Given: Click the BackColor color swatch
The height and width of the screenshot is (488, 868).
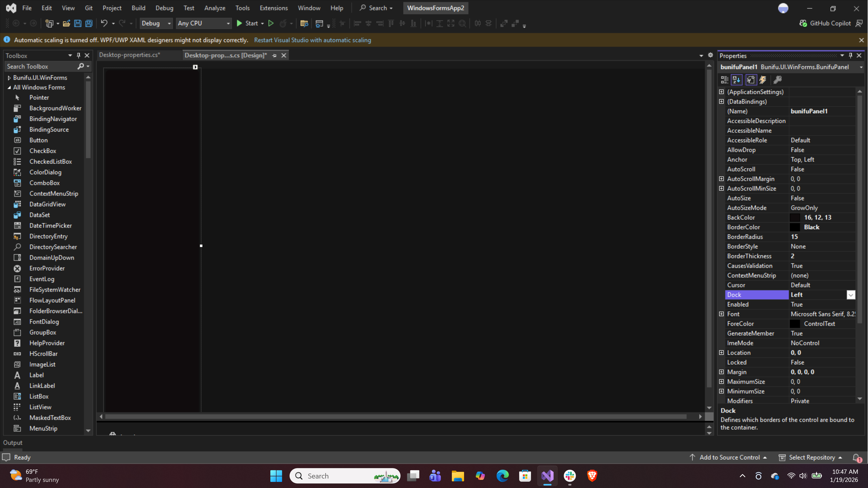Looking at the screenshot, I should pyautogui.click(x=796, y=217).
